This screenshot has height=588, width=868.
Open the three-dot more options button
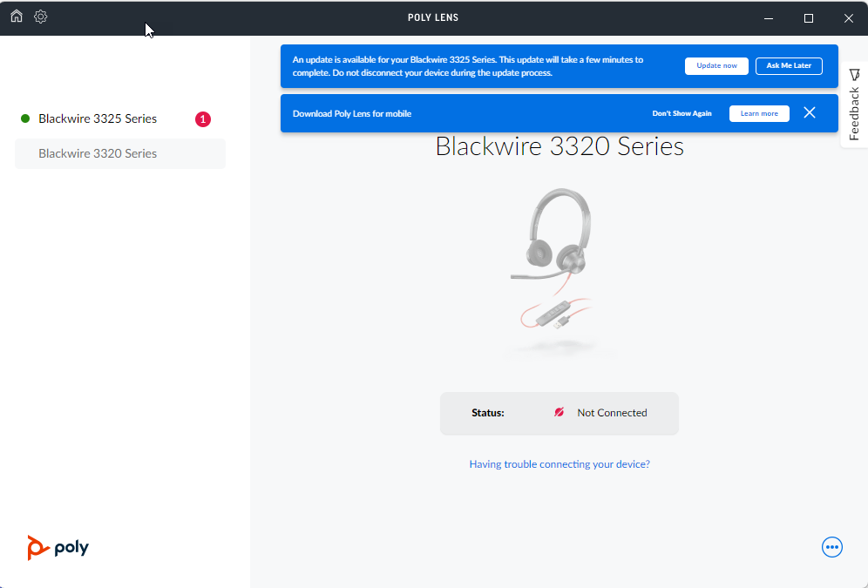[x=832, y=547]
